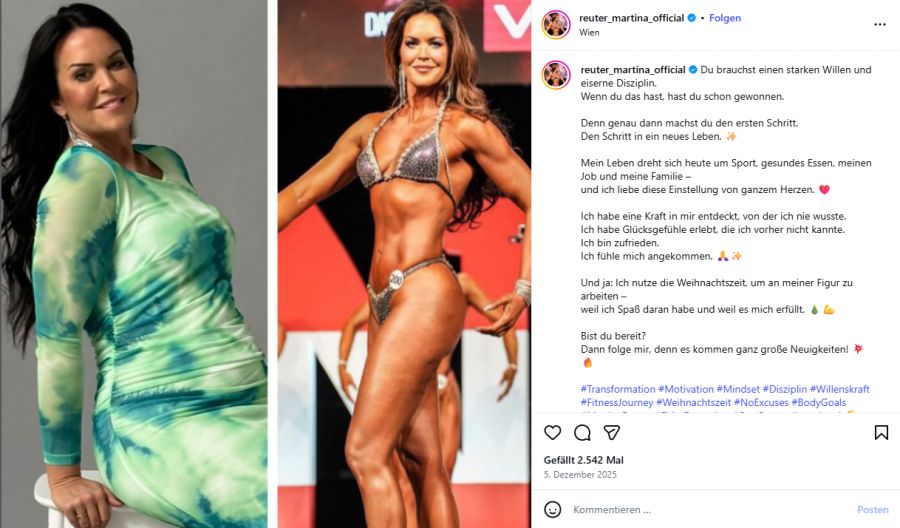Open the 5. Dezember 2025 timestamp
The width and height of the screenshot is (900, 528).
[580, 475]
